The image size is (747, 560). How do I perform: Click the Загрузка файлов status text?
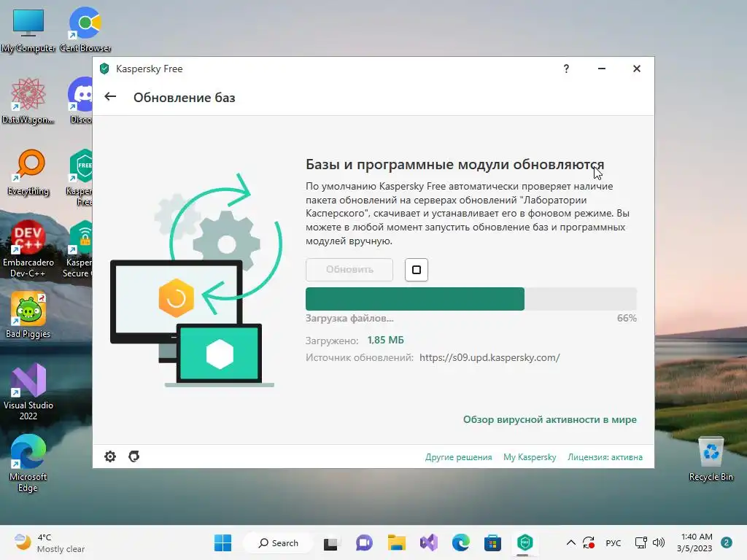coord(349,318)
